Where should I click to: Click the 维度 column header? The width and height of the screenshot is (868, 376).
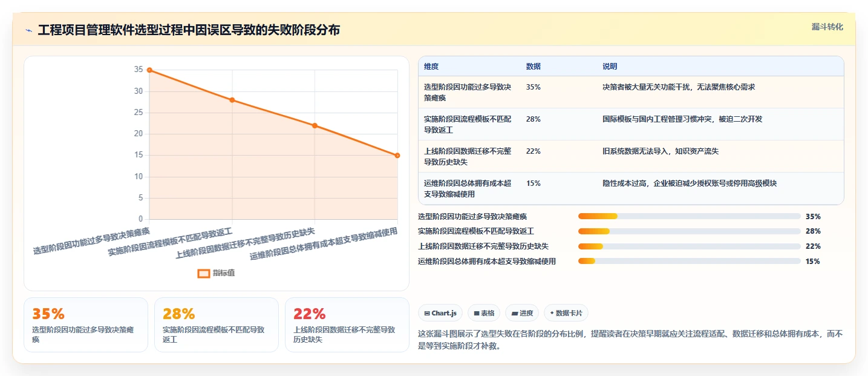click(x=431, y=66)
